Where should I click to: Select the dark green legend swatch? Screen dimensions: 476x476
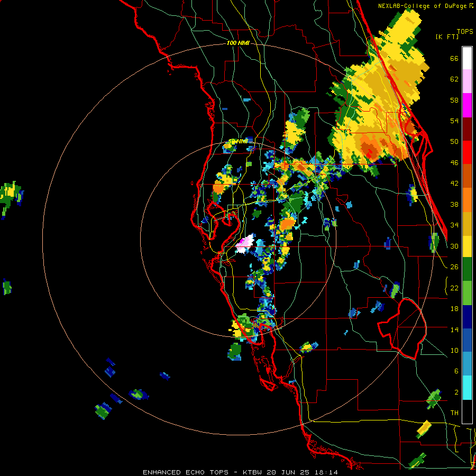tap(467, 270)
